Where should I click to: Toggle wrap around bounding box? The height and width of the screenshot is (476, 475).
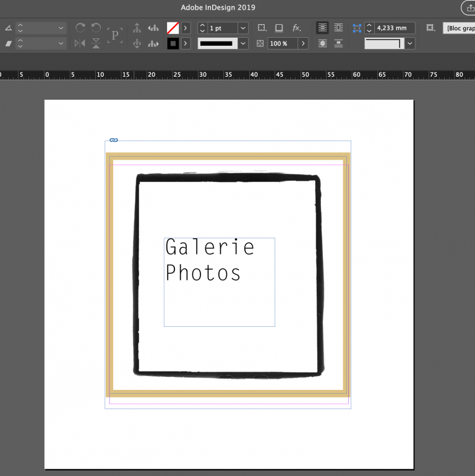(x=338, y=28)
